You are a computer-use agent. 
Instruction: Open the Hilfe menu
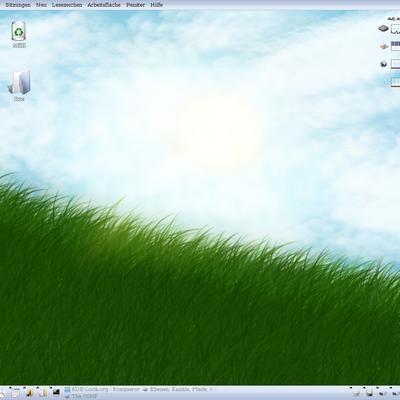click(156, 5)
